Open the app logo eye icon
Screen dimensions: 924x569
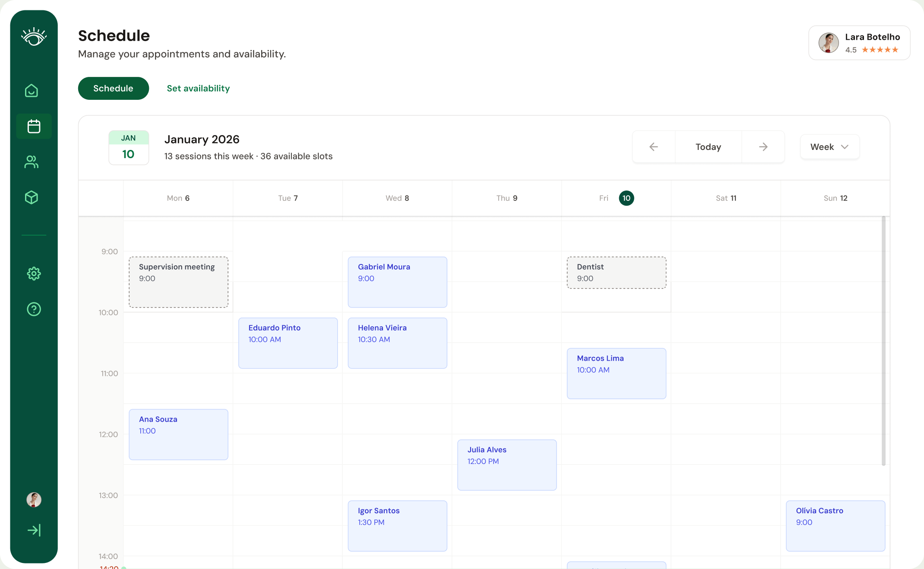tap(34, 37)
